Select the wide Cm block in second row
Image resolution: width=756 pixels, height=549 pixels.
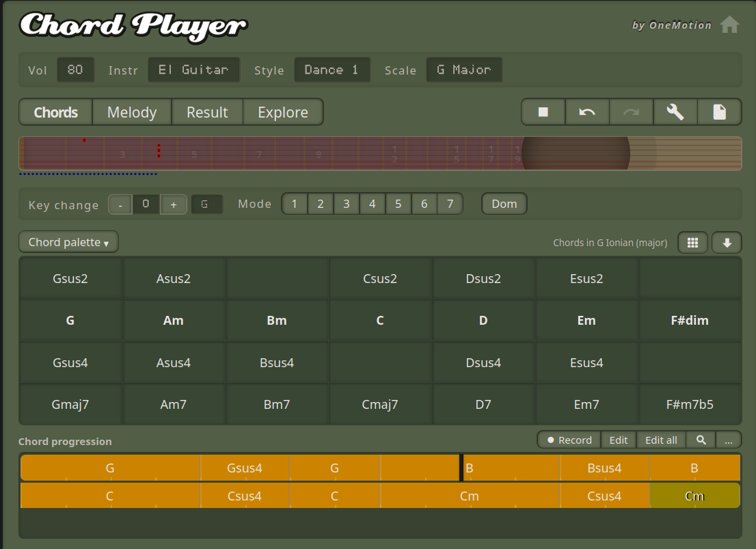(470, 496)
